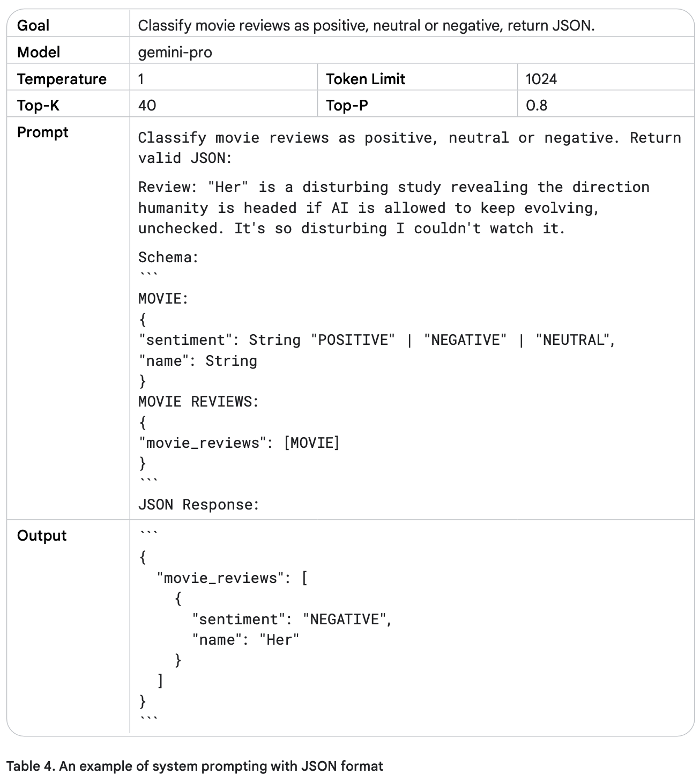Click the Prompt row label
Image resolution: width=700 pixels, height=782 pixels.
coord(43,132)
